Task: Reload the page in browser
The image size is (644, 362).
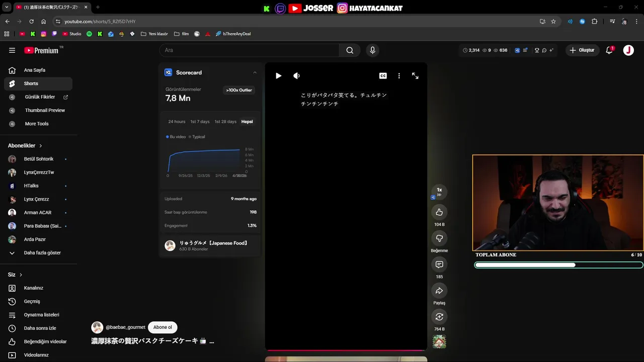Action: pyautogui.click(x=31, y=22)
